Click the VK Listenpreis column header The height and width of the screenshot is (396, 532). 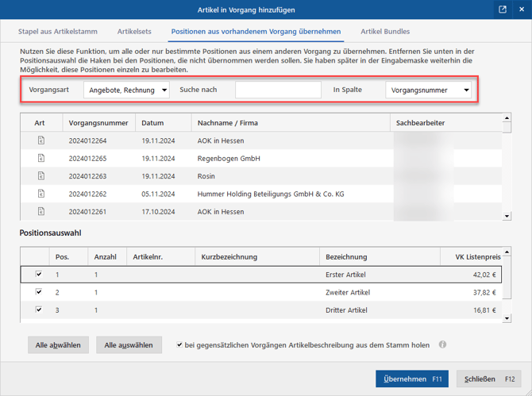pos(472,256)
